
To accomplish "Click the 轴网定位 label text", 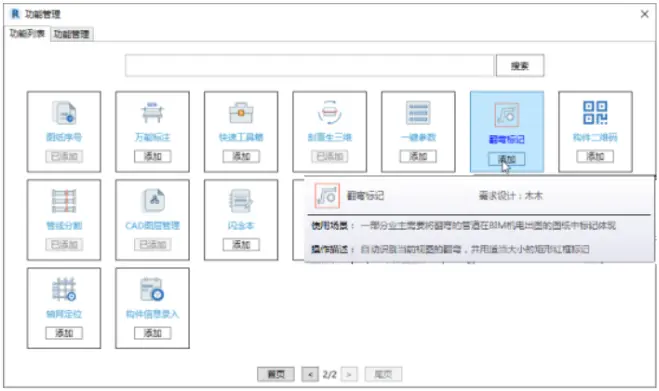I will 64,314.
